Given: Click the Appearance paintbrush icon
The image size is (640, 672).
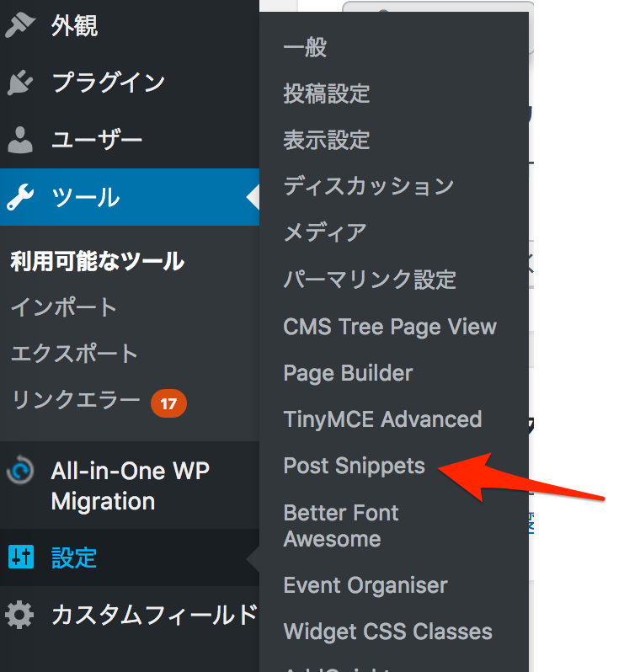Looking at the screenshot, I should (x=19, y=25).
